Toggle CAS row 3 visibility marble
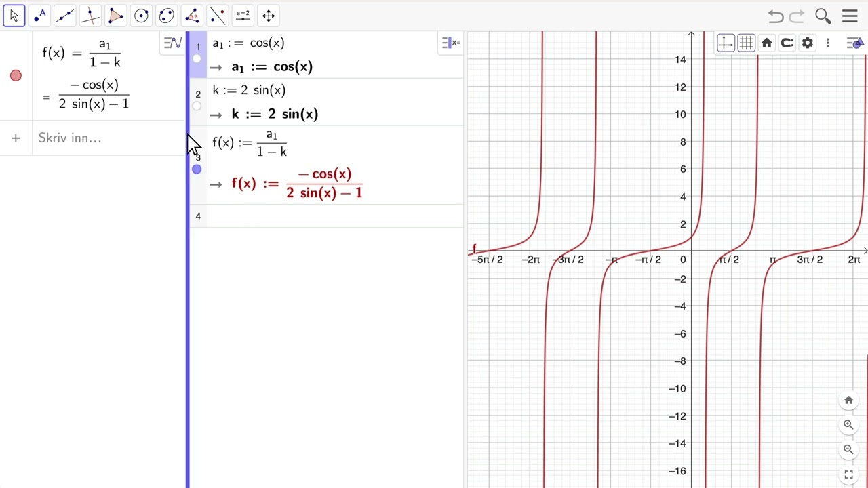 click(197, 169)
